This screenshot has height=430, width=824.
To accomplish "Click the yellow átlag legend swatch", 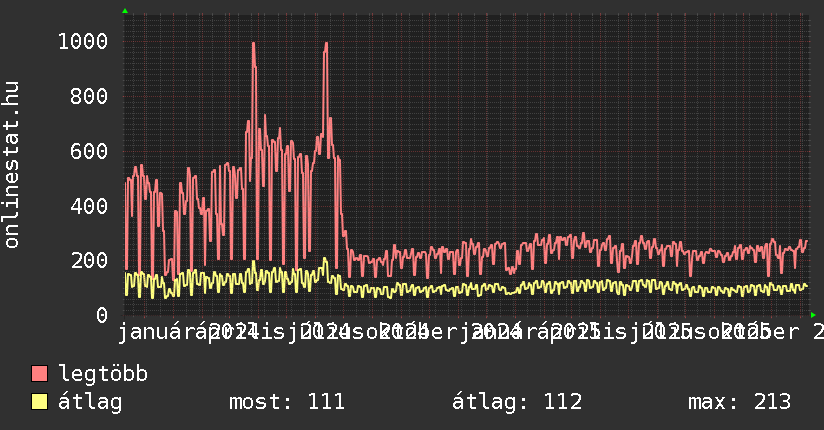I will (x=39, y=403).
